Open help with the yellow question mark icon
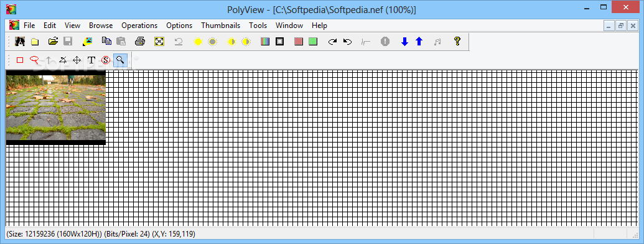644x244 pixels. [x=457, y=41]
